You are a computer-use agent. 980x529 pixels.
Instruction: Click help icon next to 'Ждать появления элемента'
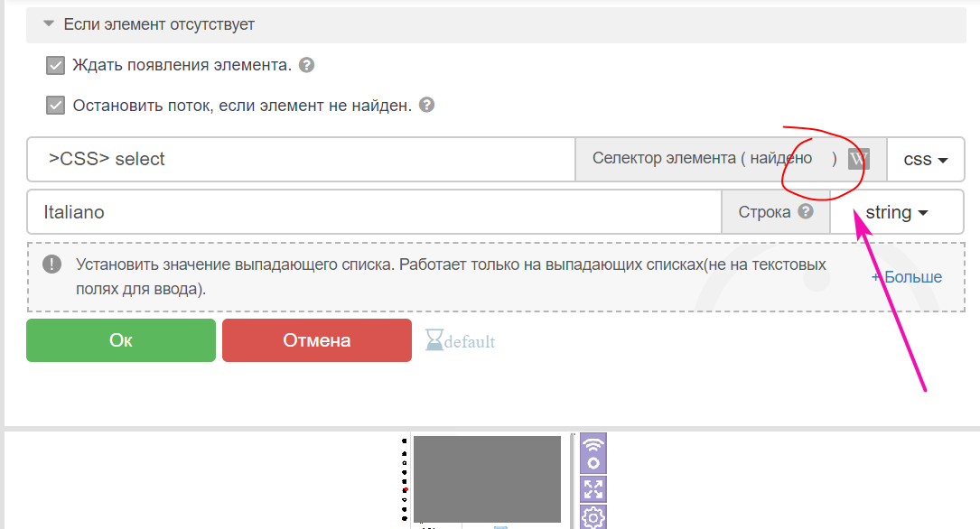click(307, 65)
